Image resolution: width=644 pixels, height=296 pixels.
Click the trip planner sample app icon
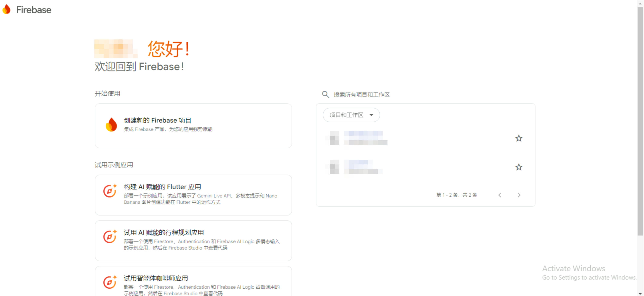(110, 237)
